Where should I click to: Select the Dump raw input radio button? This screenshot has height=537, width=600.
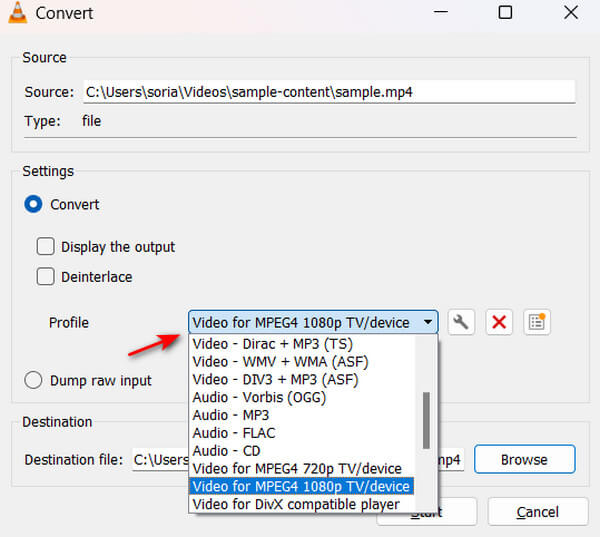pos(33,380)
